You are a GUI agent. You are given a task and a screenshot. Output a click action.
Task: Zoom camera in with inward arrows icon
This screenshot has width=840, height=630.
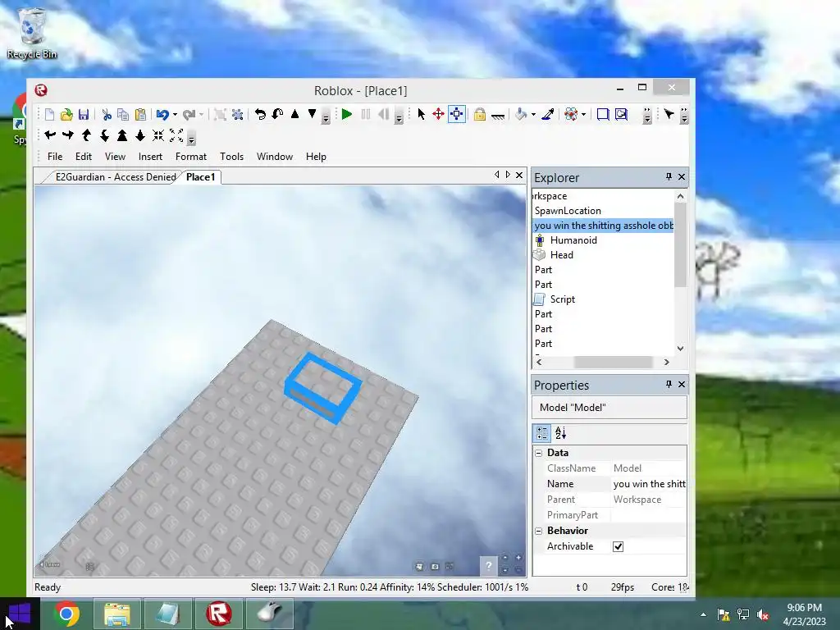(158, 135)
